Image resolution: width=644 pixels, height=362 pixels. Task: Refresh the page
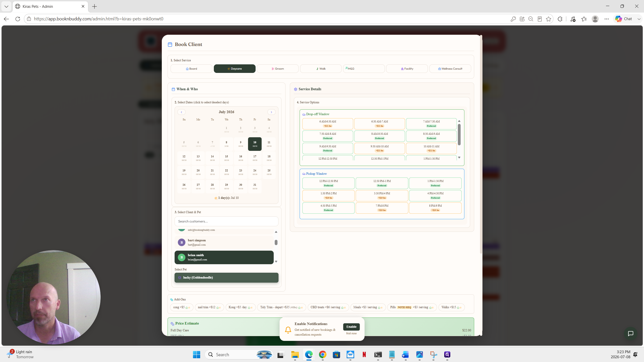pyautogui.click(x=18, y=19)
